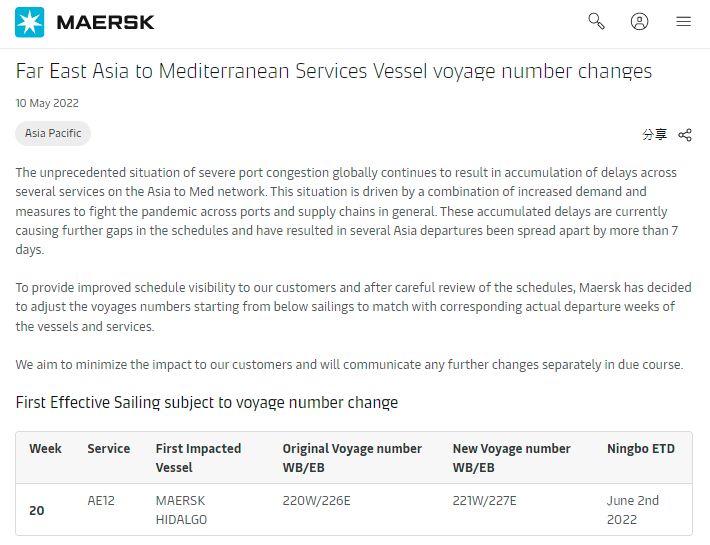Click the First Impacted Vessel header
The width and height of the screenshot is (710, 545).
[198, 458]
